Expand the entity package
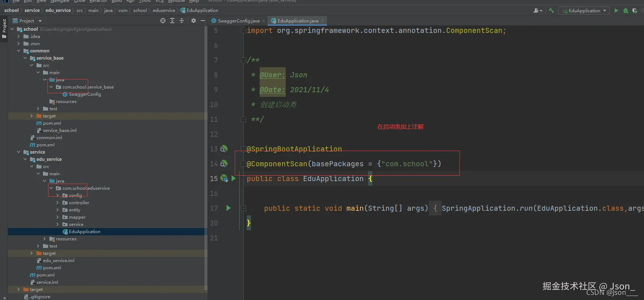Image resolution: width=644 pixels, height=300 pixels. click(57, 210)
